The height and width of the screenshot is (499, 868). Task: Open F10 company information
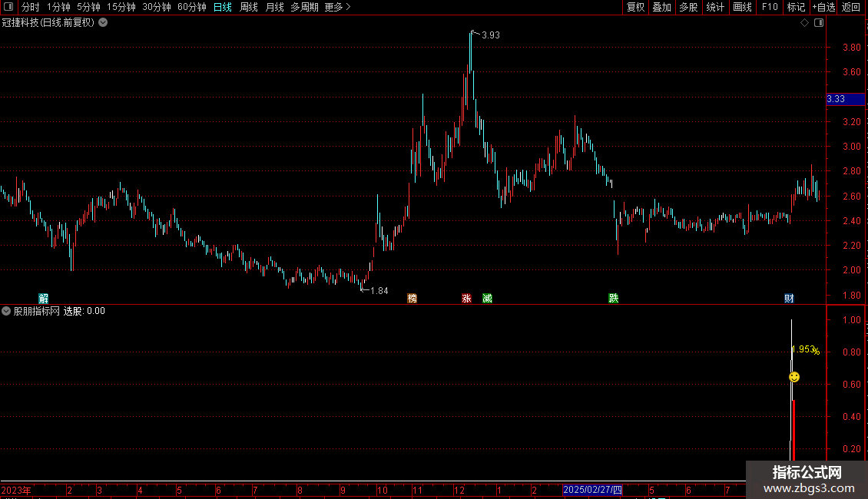(x=770, y=7)
